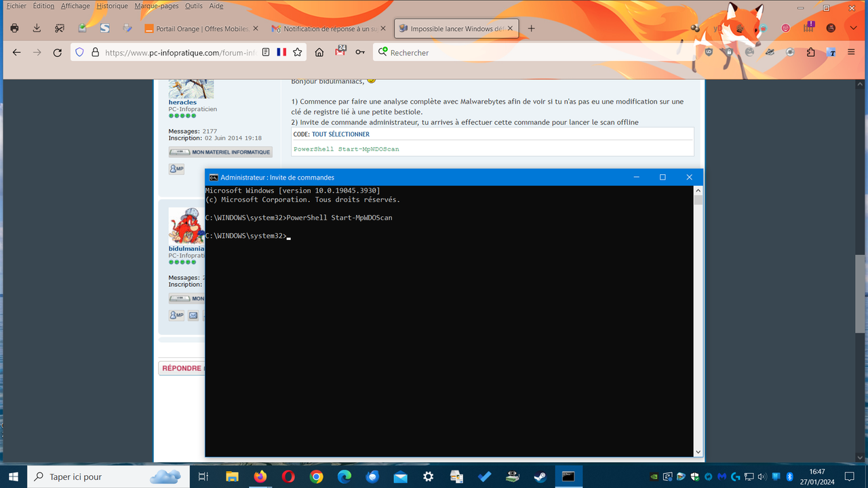Open the Firefox account avatar dropdown
The image size is (868, 488).
click(x=831, y=28)
